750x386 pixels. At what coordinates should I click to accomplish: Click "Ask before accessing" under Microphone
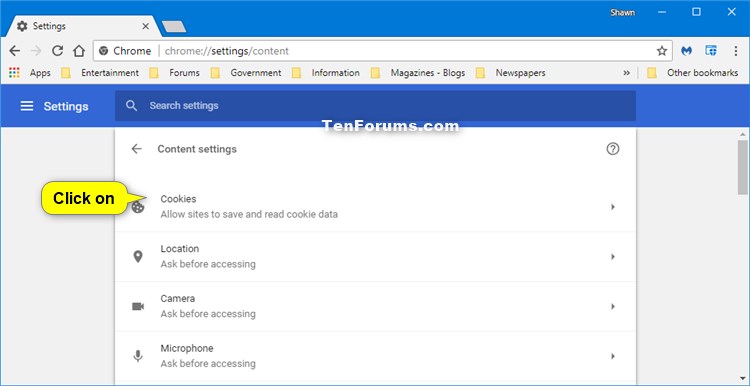[208, 364]
